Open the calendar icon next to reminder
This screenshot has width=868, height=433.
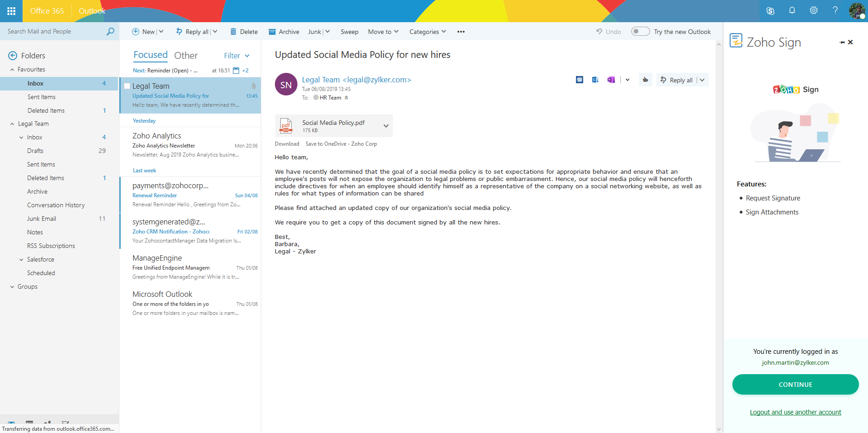click(236, 71)
